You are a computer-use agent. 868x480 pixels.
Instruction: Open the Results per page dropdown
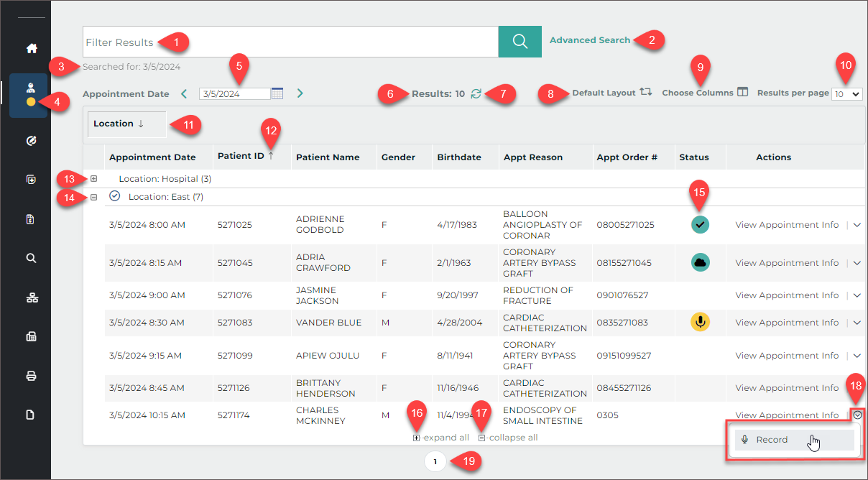(x=846, y=94)
